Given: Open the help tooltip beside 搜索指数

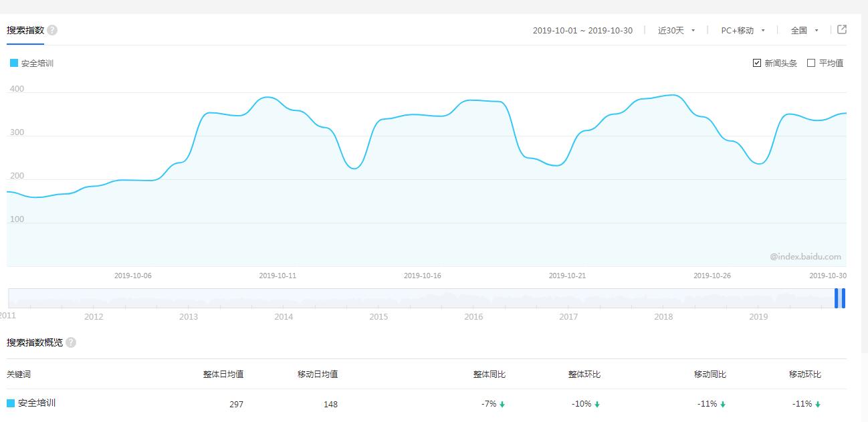Looking at the screenshot, I should 52,29.
